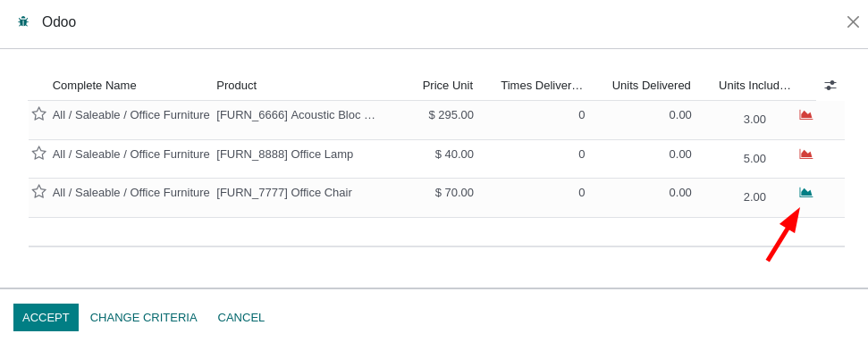Sort by Units Delivered column header
The width and height of the screenshot is (868, 342).
pos(651,85)
